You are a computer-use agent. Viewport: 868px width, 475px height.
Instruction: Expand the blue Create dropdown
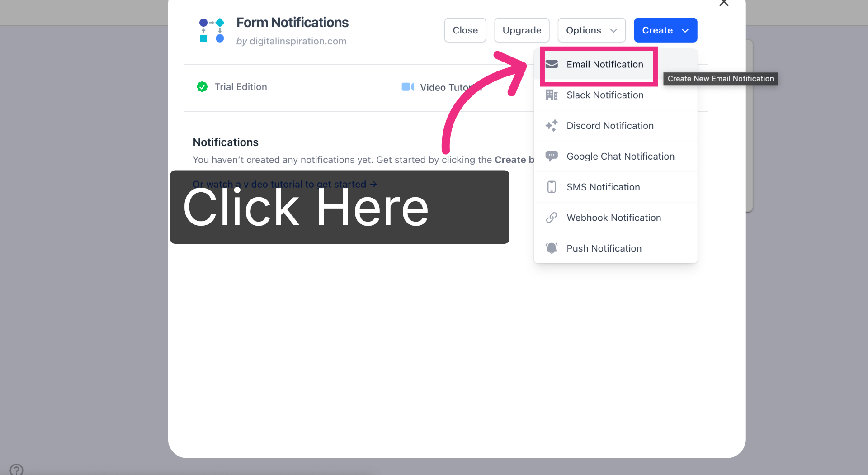(665, 30)
